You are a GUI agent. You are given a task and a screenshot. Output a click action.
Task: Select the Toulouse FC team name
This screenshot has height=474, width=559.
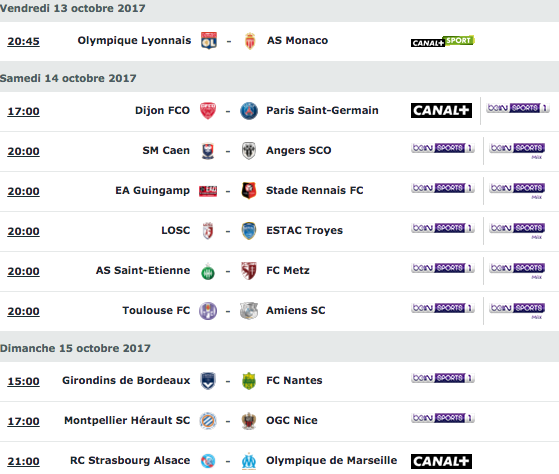click(x=156, y=310)
